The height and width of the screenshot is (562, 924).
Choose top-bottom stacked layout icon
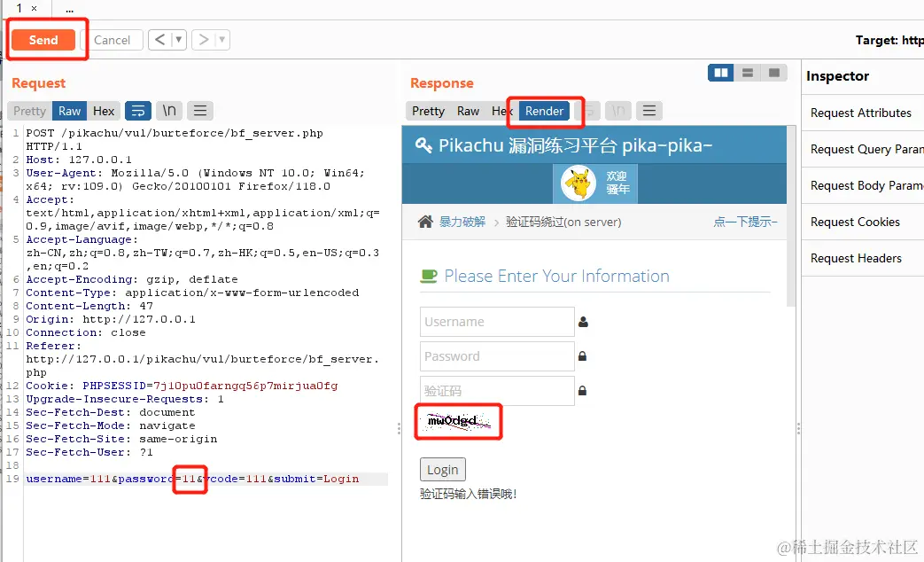click(748, 73)
